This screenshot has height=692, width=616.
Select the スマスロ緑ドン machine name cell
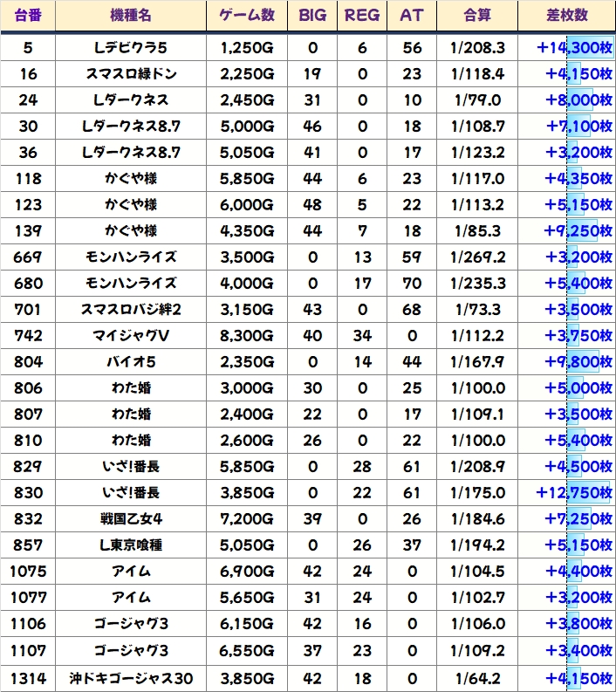coord(131,73)
